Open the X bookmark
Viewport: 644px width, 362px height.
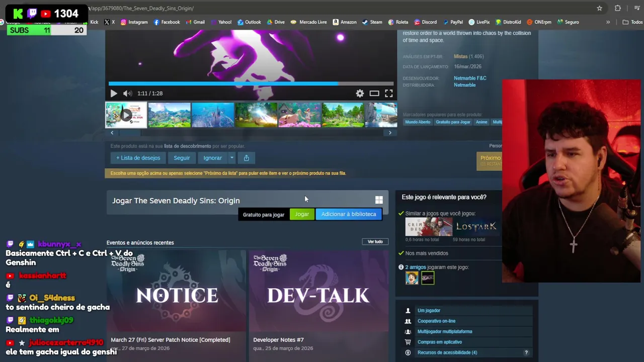[x=109, y=22]
